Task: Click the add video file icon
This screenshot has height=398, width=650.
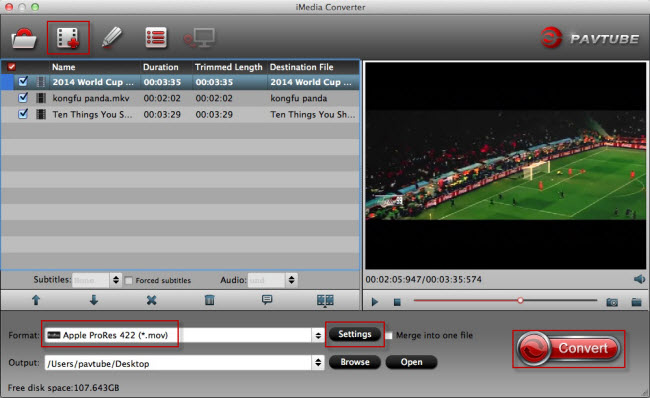Action: tap(68, 38)
